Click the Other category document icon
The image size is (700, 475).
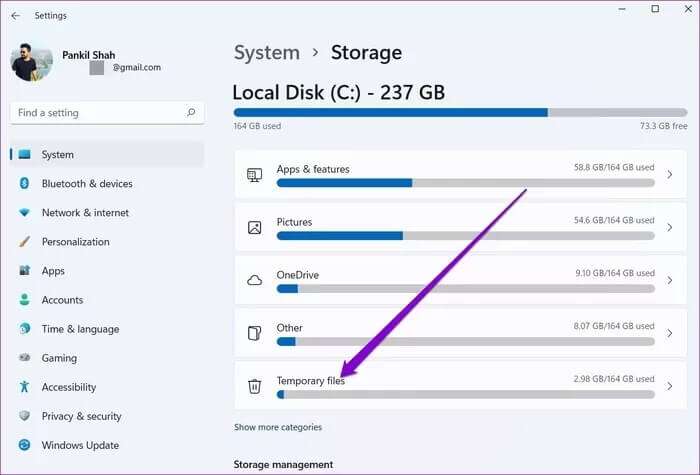click(254, 333)
